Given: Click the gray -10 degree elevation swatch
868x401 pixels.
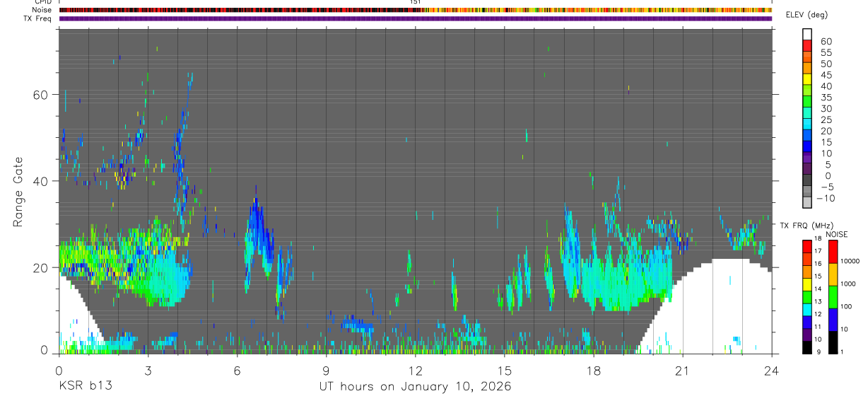Looking at the screenshot, I should (x=808, y=202).
